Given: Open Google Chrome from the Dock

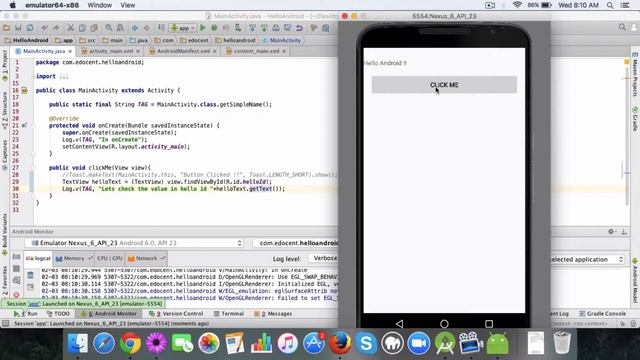Looking at the screenshot, I should pos(130,343).
